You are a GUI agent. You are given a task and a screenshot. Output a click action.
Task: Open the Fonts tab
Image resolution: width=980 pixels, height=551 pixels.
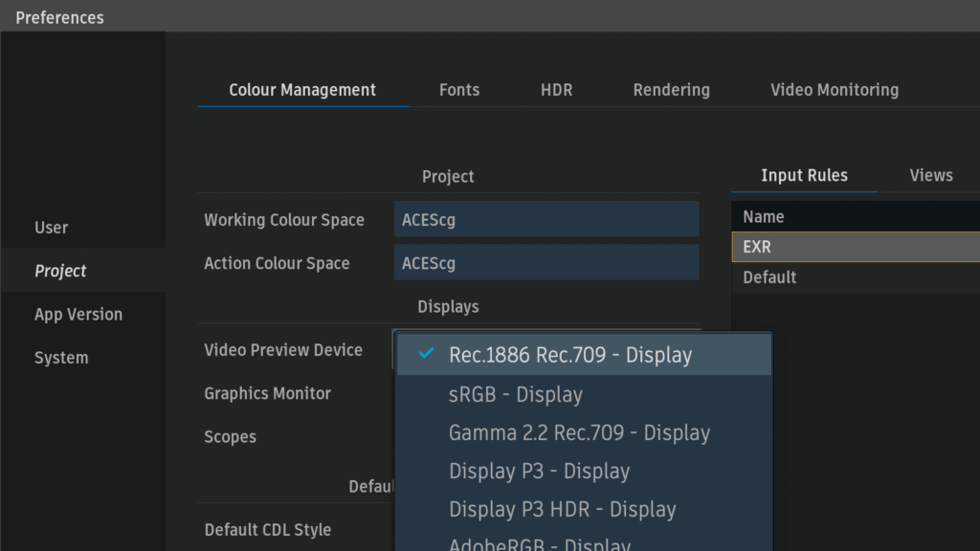[x=459, y=90]
